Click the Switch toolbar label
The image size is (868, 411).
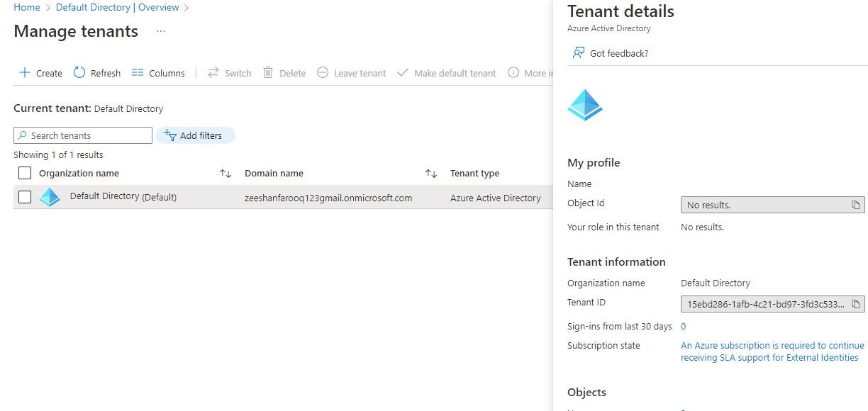point(238,73)
